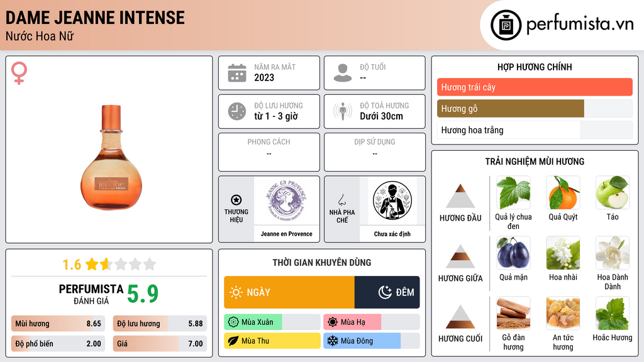Image resolution: width=644 pixels, height=362 pixels.
Task: Click the Dịp sử dụng occasion box
Action: tap(375, 152)
